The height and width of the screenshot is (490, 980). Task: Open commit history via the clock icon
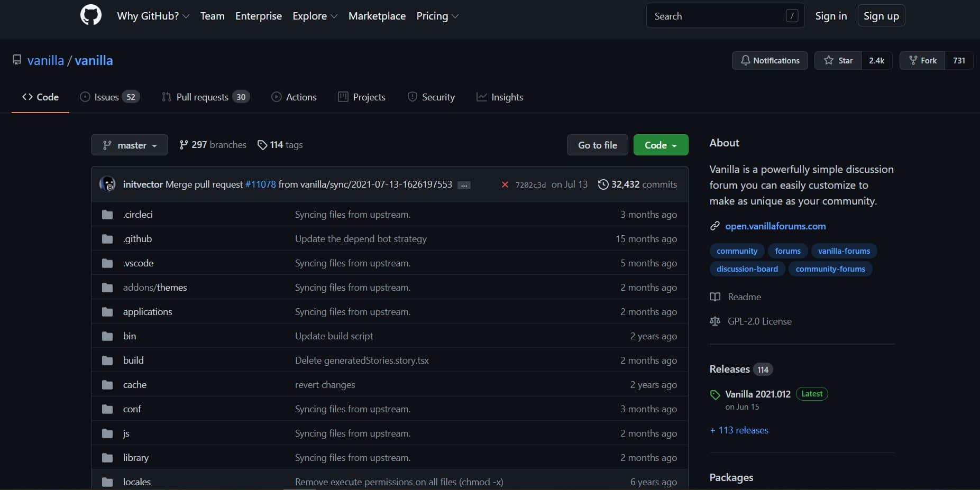tap(603, 184)
